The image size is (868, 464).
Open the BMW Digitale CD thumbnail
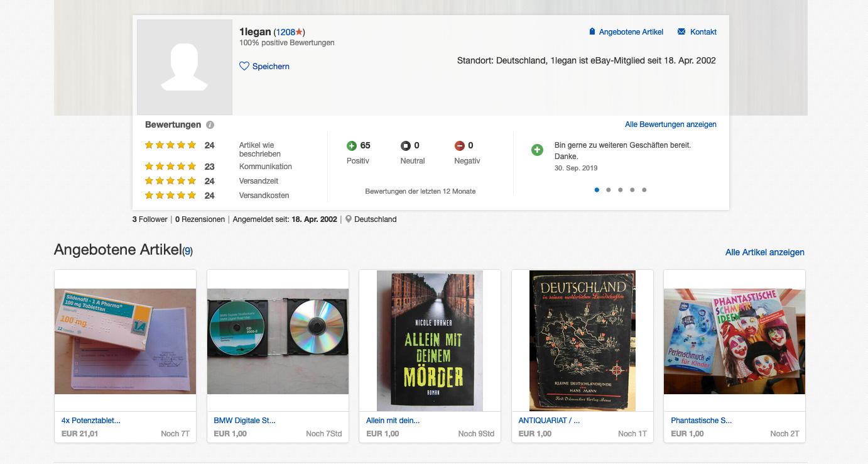coord(278,341)
